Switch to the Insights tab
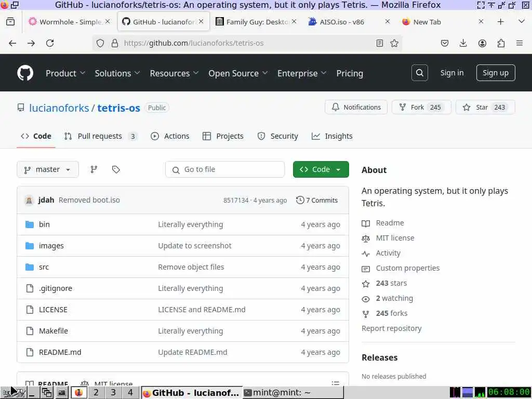Image resolution: width=532 pixels, height=399 pixels. pyautogui.click(x=332, y=136)
